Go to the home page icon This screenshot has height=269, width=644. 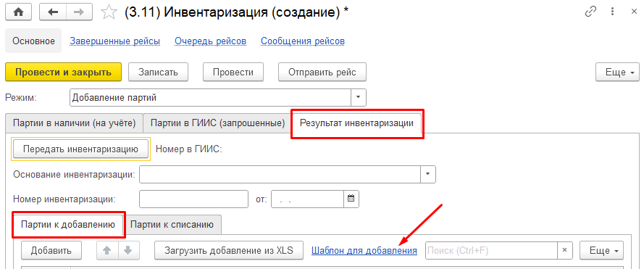[x=19, y=12]
